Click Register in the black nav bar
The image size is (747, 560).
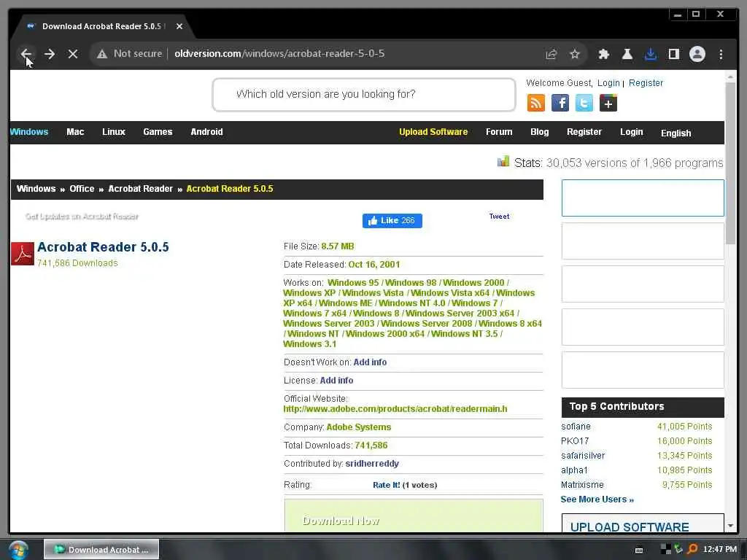584,132
